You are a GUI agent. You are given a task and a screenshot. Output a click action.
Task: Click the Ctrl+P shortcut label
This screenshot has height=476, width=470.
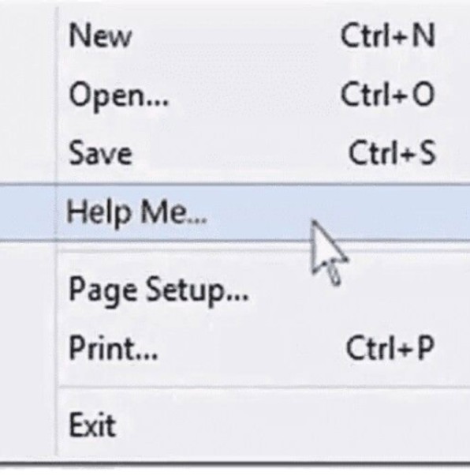pos(390,347)
